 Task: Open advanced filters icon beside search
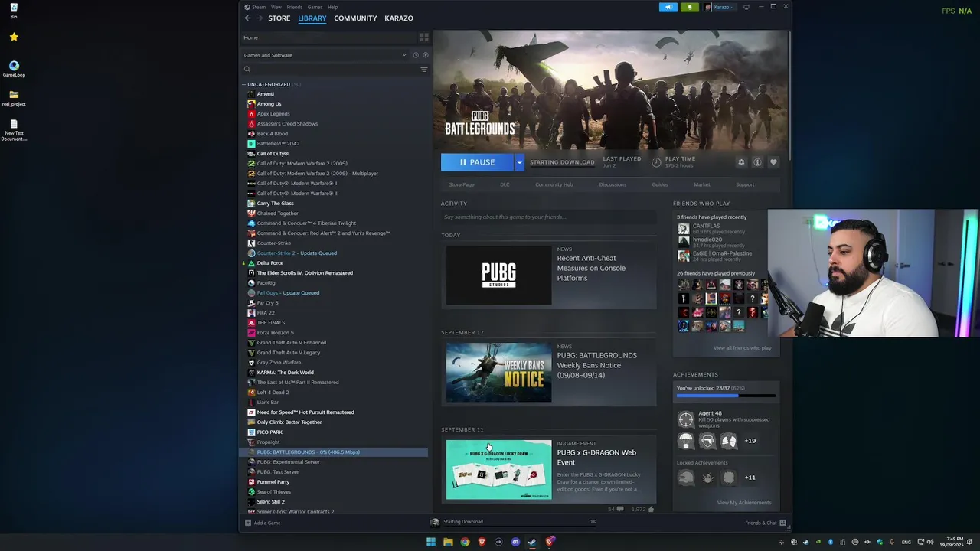tap(423, 70)
